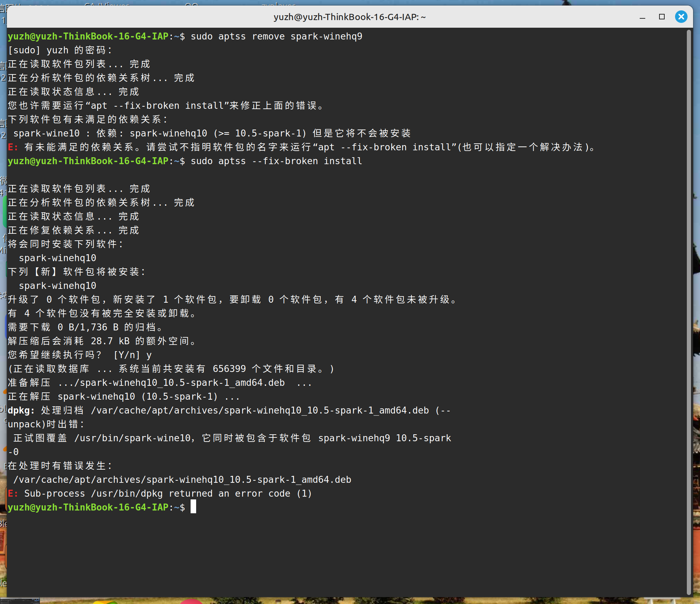Screen dimensions: 700x604
Task: Click the line '有 4 个软件包没有被完全安装或卸载。'
Action: point(102,313)
